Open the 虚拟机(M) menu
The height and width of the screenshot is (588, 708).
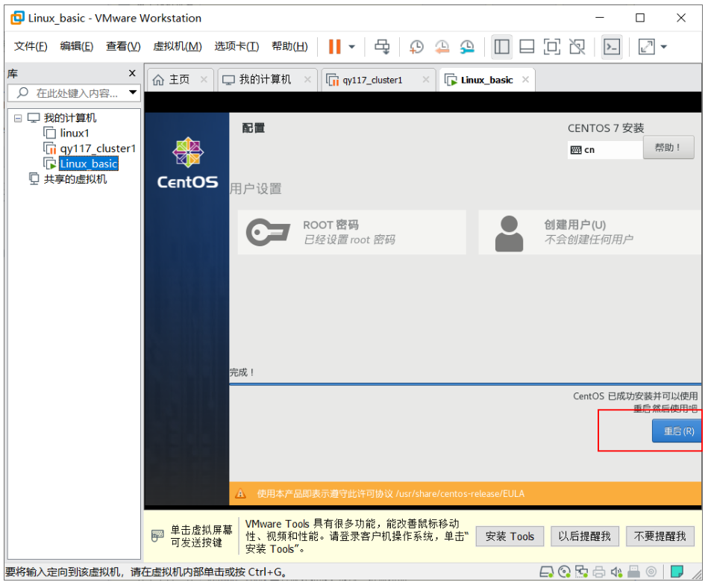point(177,46)
